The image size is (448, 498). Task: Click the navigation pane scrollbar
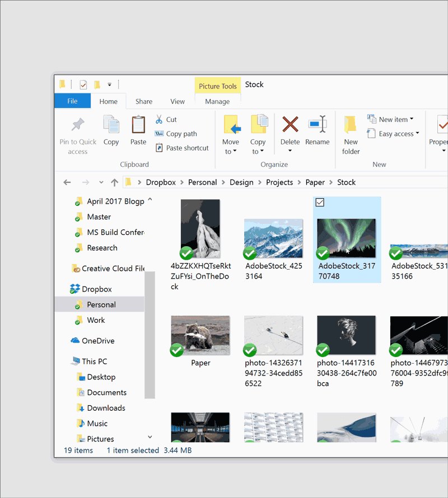point(150,335)
